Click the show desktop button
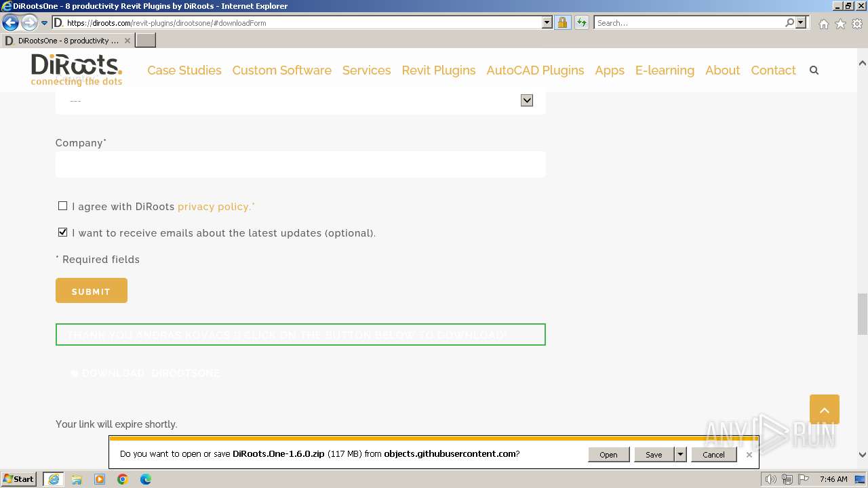868x488 pixels. [x=860, y=479]
